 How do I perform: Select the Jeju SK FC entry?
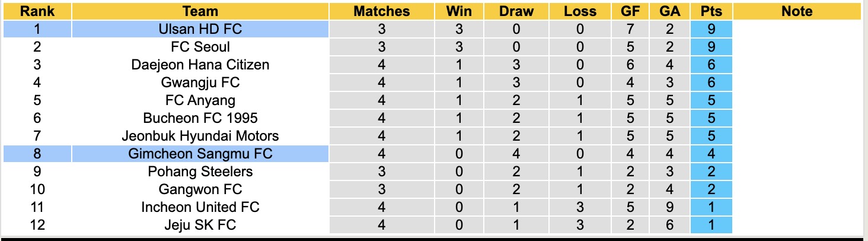coord(200,225)
